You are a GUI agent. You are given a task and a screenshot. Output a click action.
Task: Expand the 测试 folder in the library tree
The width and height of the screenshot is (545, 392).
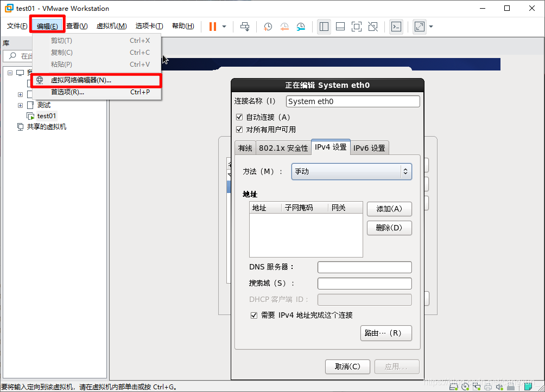coord(21,105)
